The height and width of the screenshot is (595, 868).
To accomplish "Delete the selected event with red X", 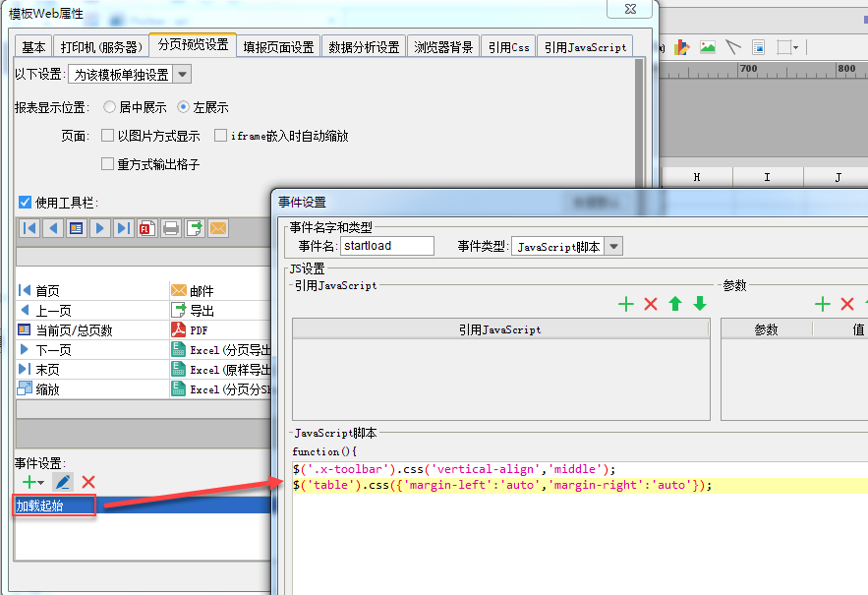I will [x=88, y=482].
